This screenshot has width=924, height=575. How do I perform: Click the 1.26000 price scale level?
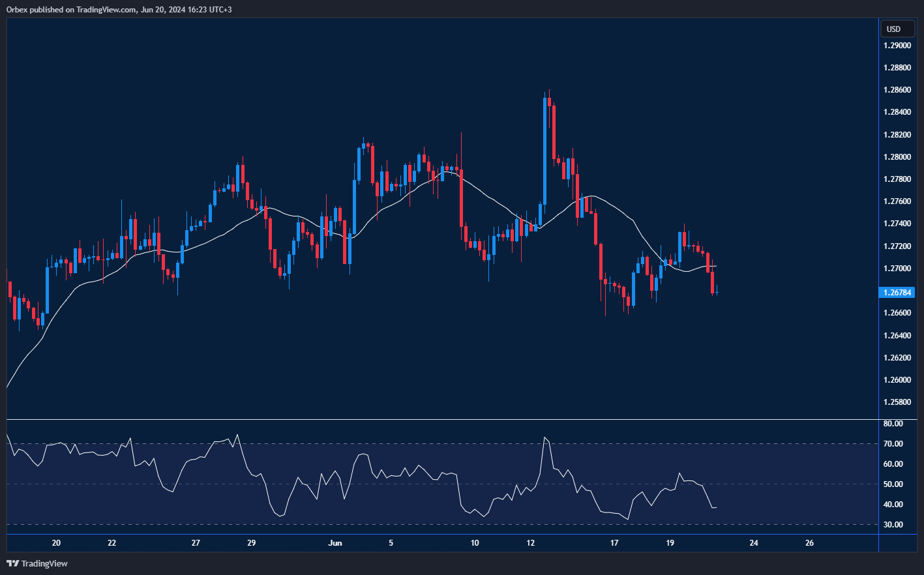click(897, 380)
